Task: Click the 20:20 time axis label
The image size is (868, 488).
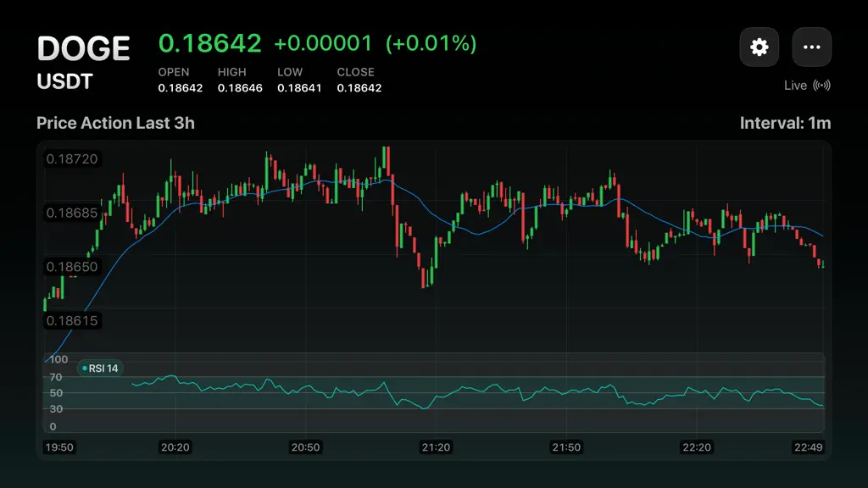Action: 175,447
